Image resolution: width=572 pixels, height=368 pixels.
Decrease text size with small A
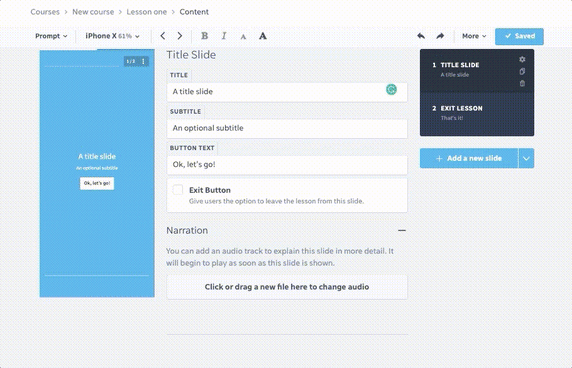coord(243,36)
